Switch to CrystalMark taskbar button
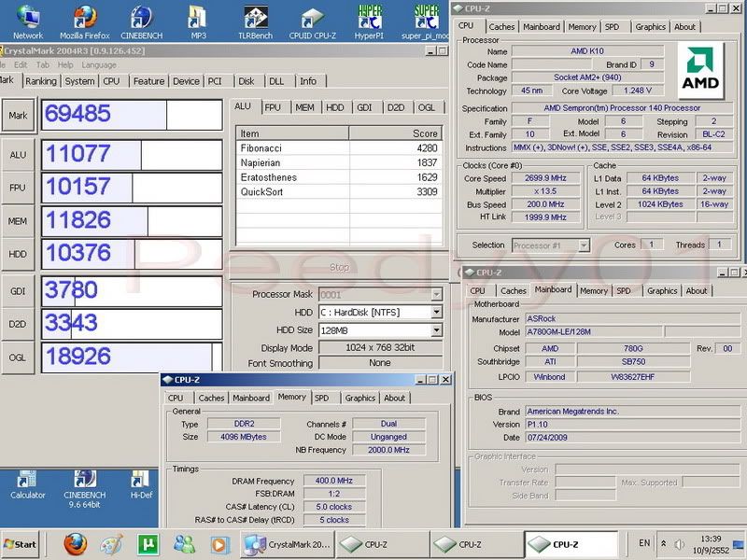This screenshot has width=747, height=560. (x=288, y=544)
